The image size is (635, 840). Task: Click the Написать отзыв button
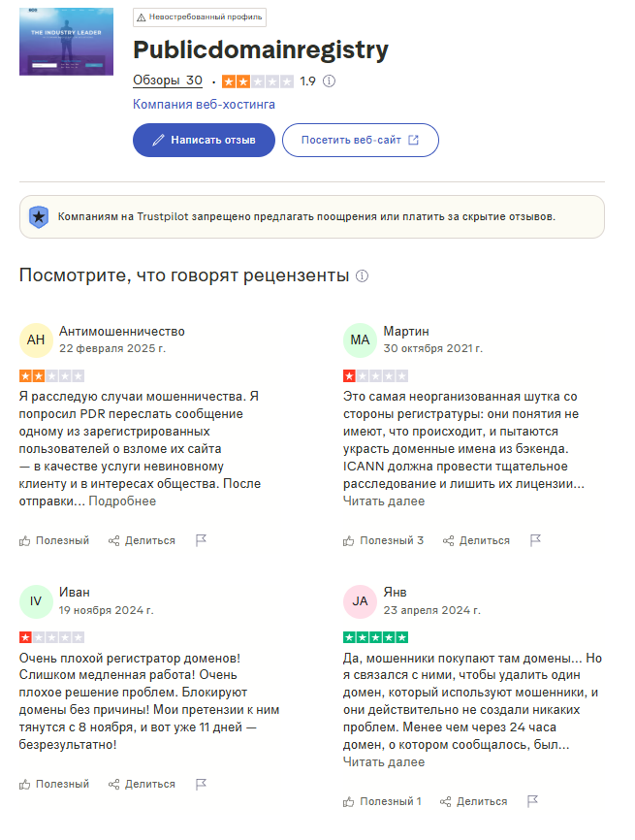click(204, 140)
